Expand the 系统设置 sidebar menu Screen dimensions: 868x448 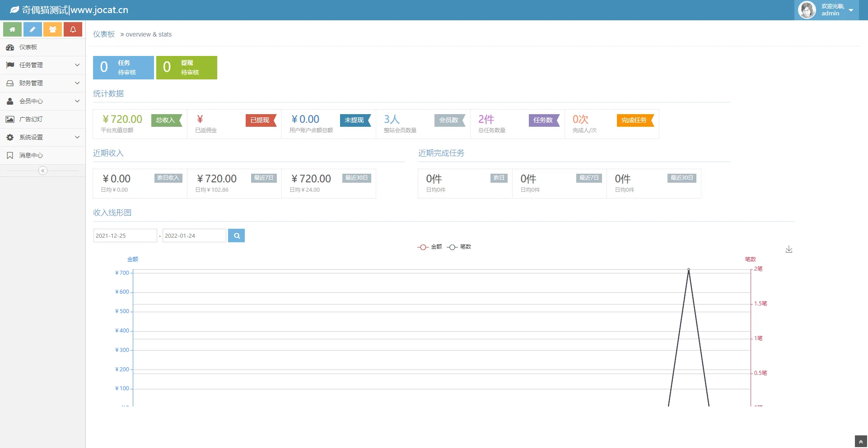pos(42,137)
